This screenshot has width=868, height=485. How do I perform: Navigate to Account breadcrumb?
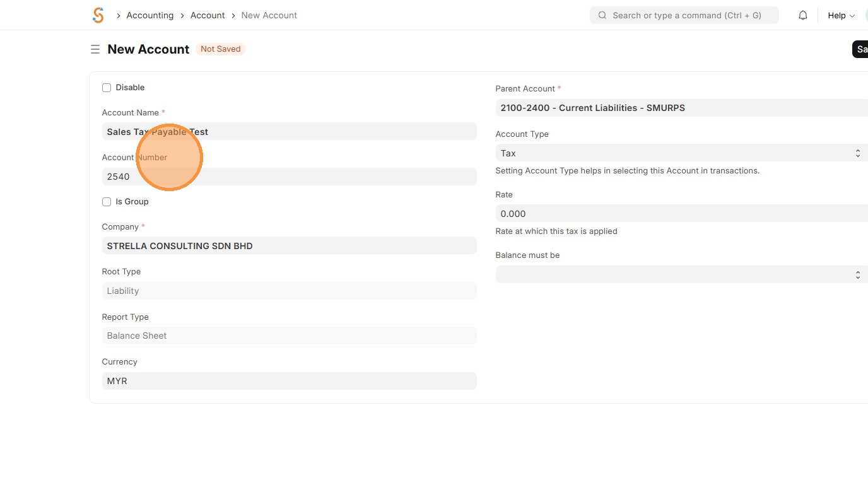pos(208,15)
